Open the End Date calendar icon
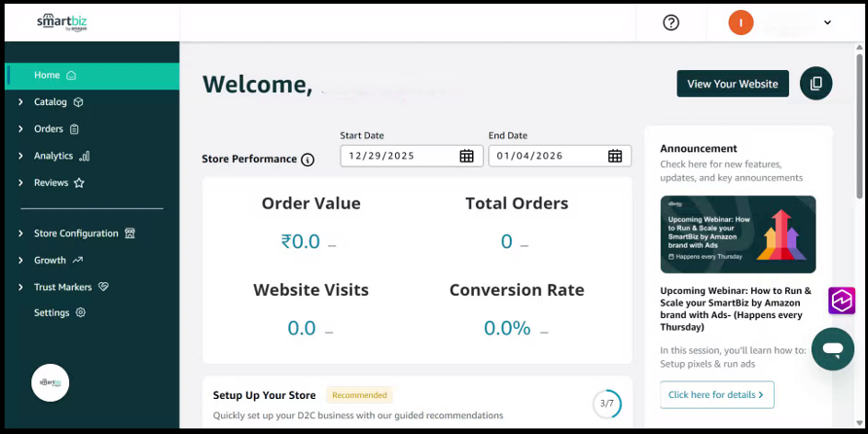This screenshot has width=868, height=434. [x=615, y=156]
